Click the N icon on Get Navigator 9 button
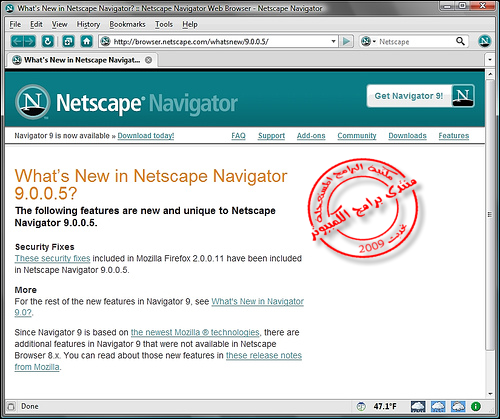The width and height of the screenshot is (500, 420). pos(463,96)
